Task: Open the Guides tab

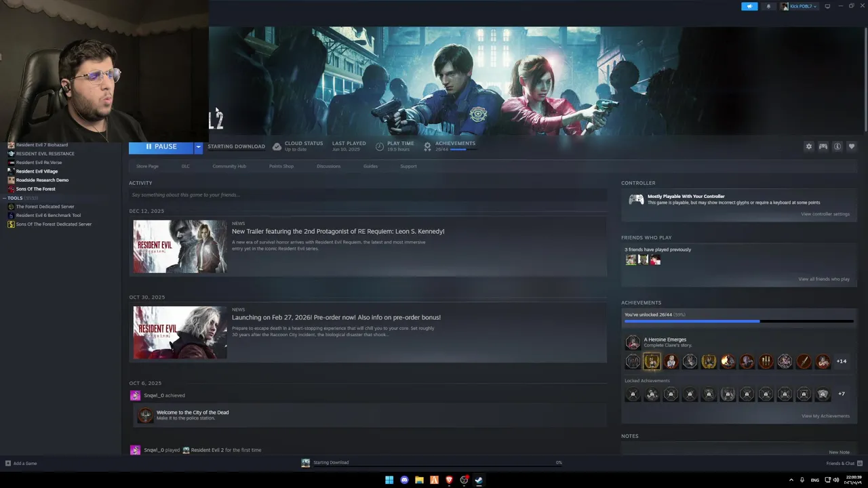Action: click(370, 166)
